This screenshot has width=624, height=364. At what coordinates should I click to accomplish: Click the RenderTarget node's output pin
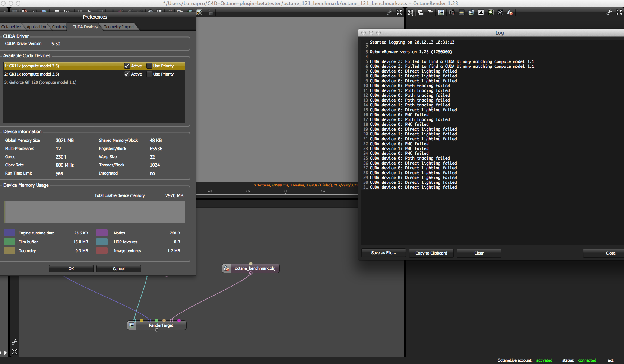coord(156,330)
